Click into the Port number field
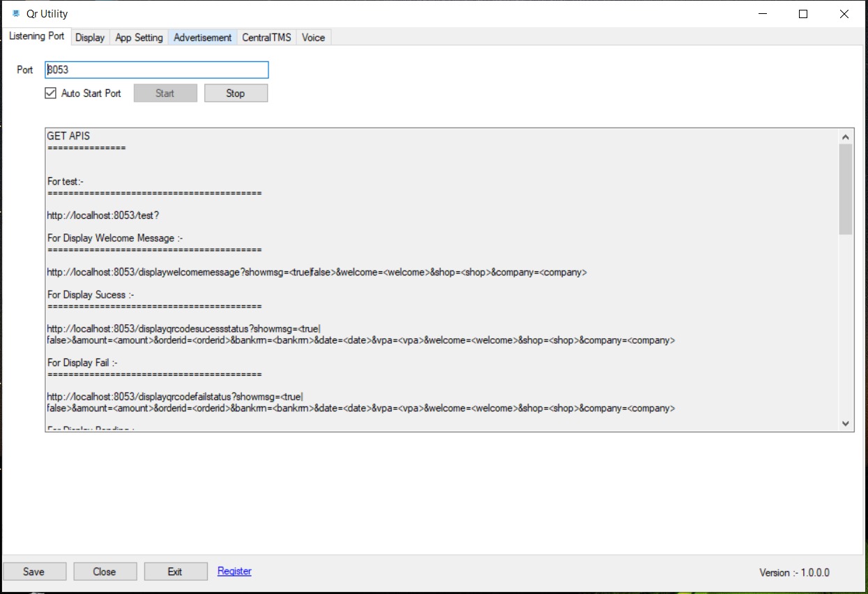The height and width of the screenshot is (594, 868). point(156,70)
